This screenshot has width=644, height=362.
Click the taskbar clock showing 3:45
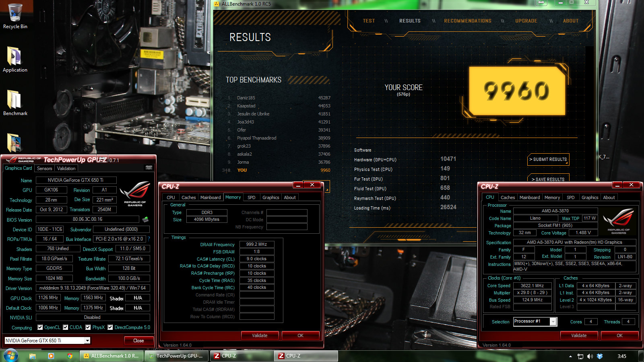click(x=622, y=356)
